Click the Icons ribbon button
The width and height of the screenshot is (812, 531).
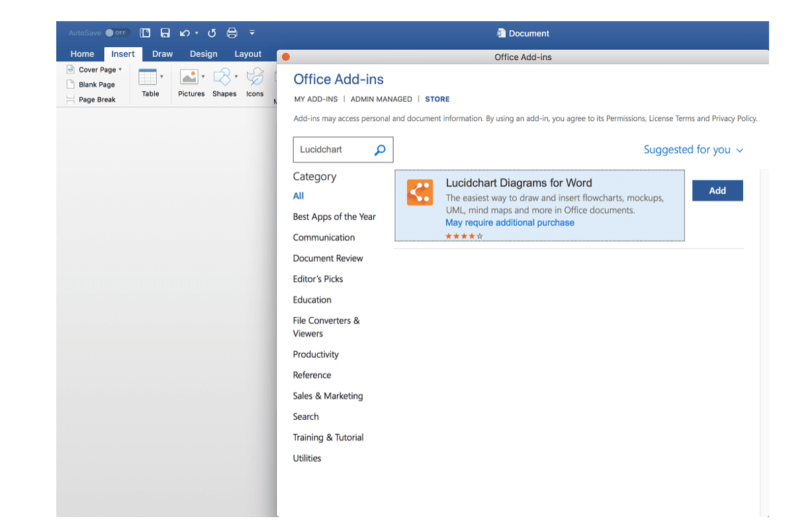255,83
